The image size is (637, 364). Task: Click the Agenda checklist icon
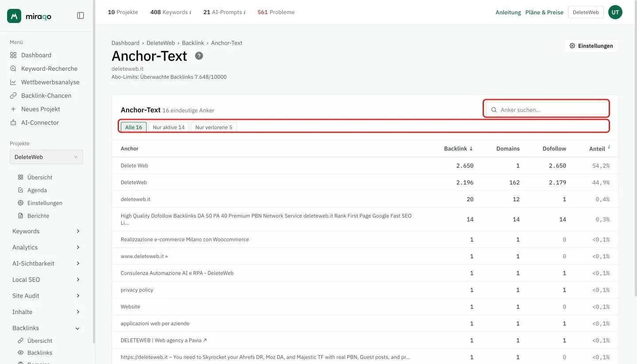(20, 190)
